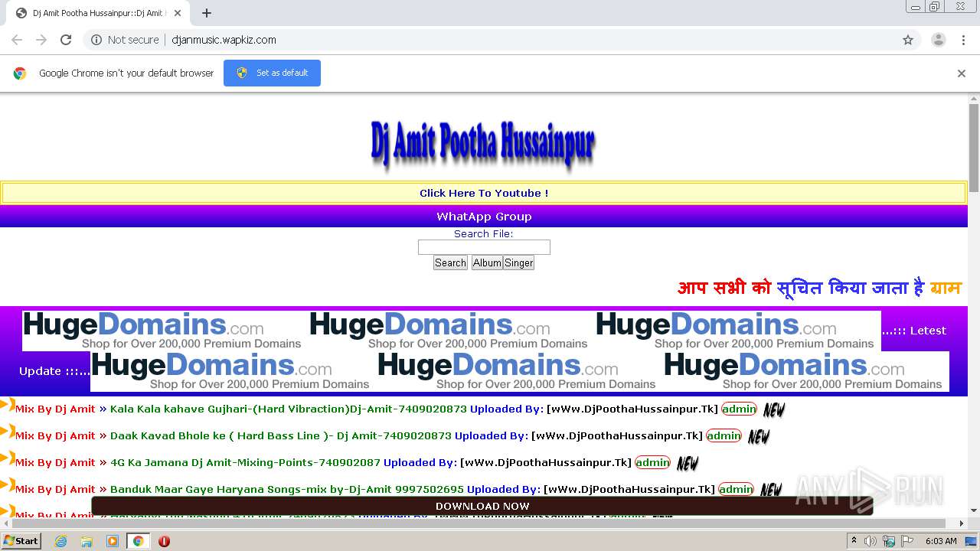Click the Chrome taskbar icon
The width and height of the screenshot is (980, 551).
[x=138, y=541]
